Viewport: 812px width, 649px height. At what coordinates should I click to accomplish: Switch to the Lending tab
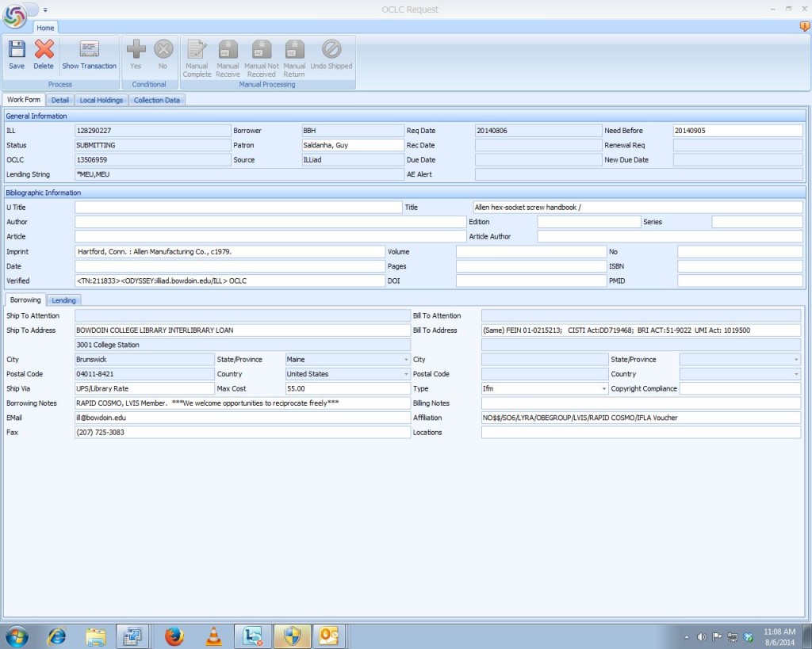(63, 300)
